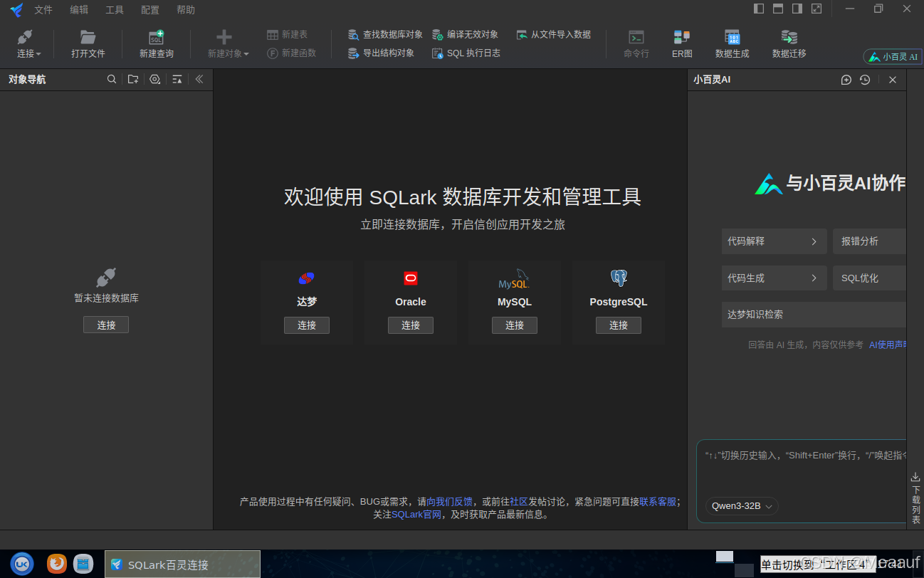Toggle bottom panel layout icon
The width and height of the screenshot is (924, 578).
pos(778,9)
